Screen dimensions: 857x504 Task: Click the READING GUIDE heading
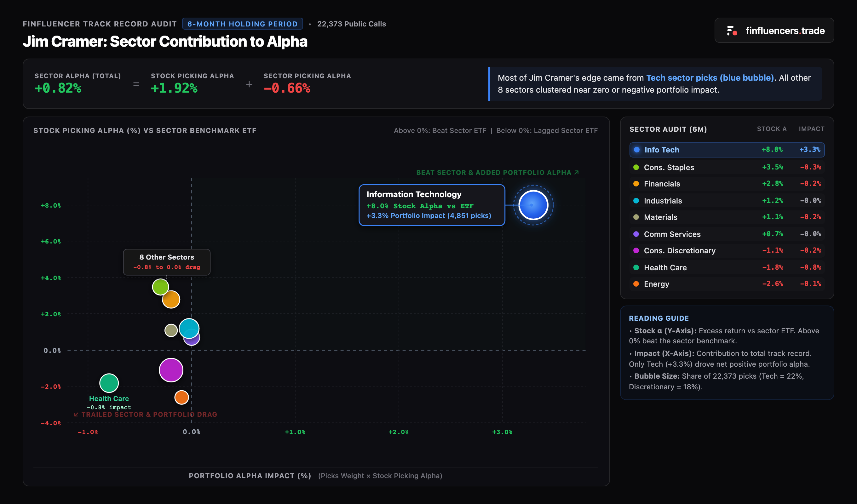659,318
